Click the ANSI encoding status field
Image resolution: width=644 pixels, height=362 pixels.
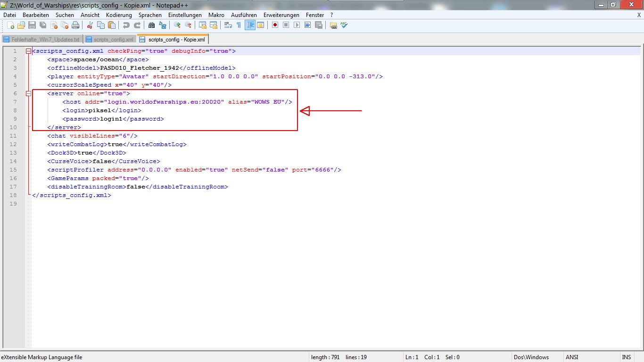572,357
